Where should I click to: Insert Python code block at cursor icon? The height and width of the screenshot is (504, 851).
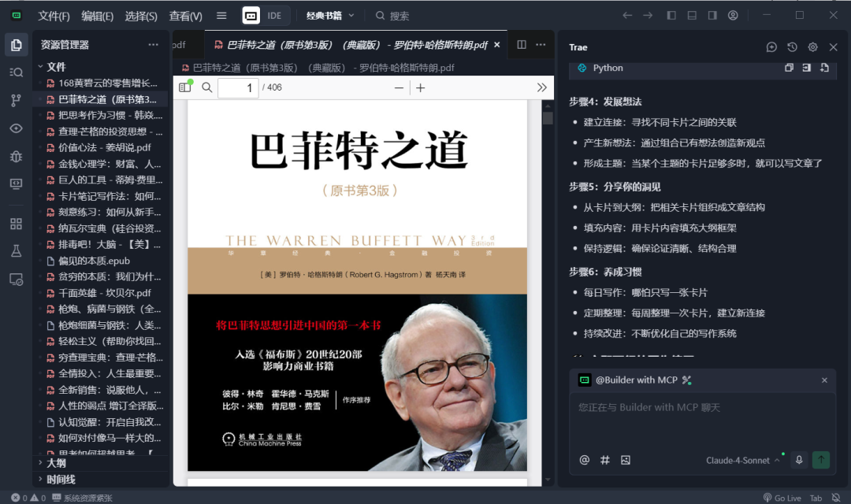(x=807, y=68)
